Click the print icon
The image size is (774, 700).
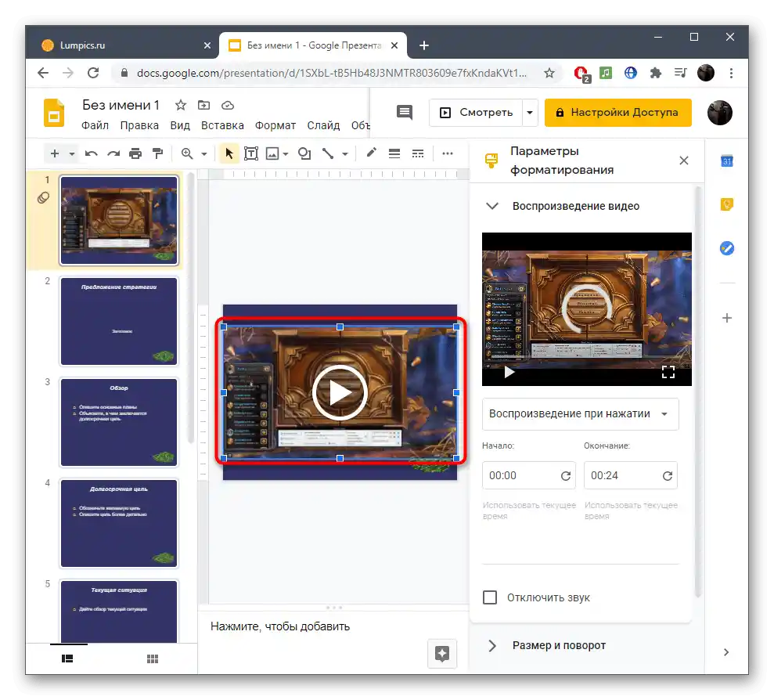tap(135, 154)
